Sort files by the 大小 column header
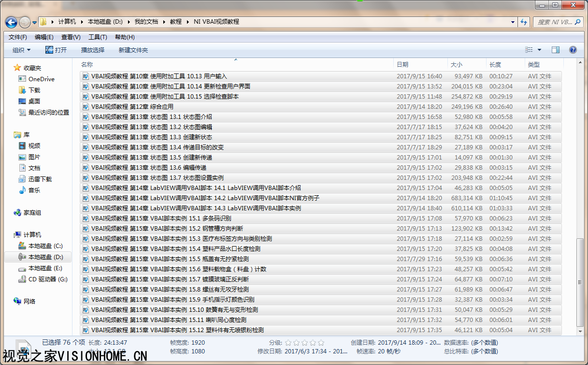 tap(467, 64)
